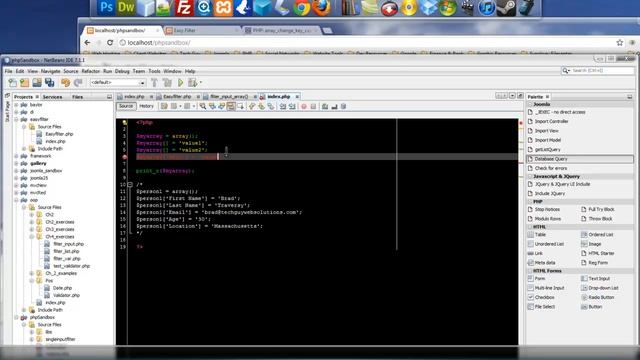This screenshot has height=360, width=640.
Task: Click the Debug Project toolbar icon
Action: pos(192,83)
